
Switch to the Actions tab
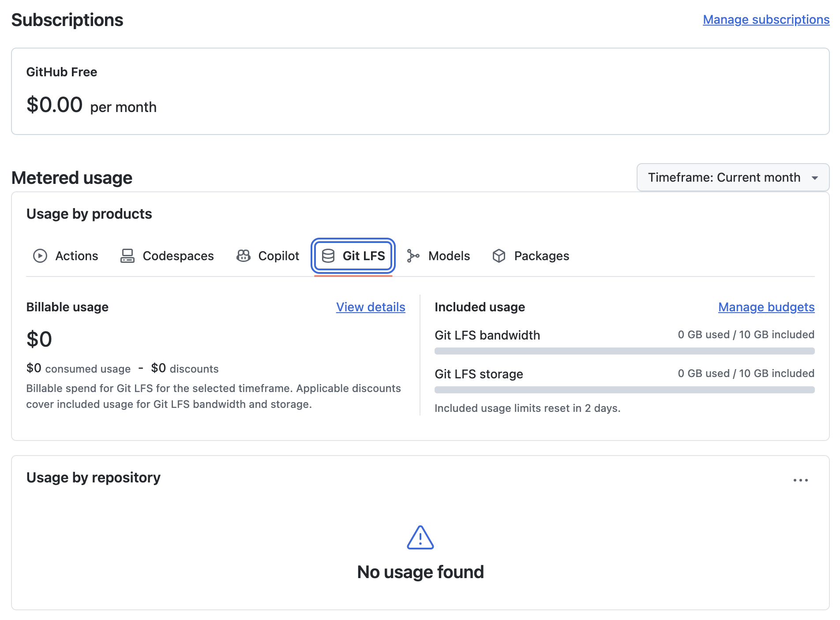click(x=66, y=256)
